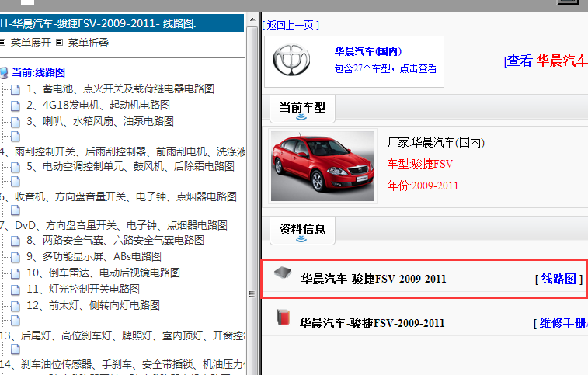The width and height of the screenshot is (588, 375).
Task: Click the 厂家:华晨汽车(国内) text
Action: pos(436,143)
